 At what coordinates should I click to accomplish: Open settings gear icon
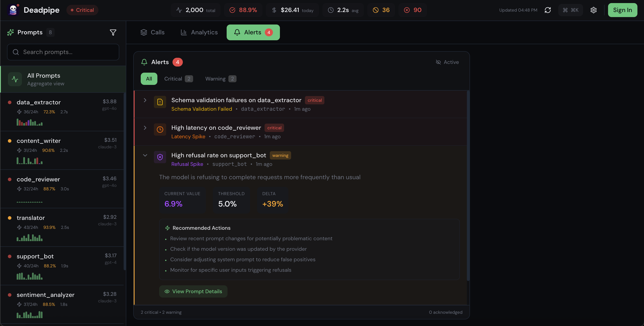[x=594, y=10]
